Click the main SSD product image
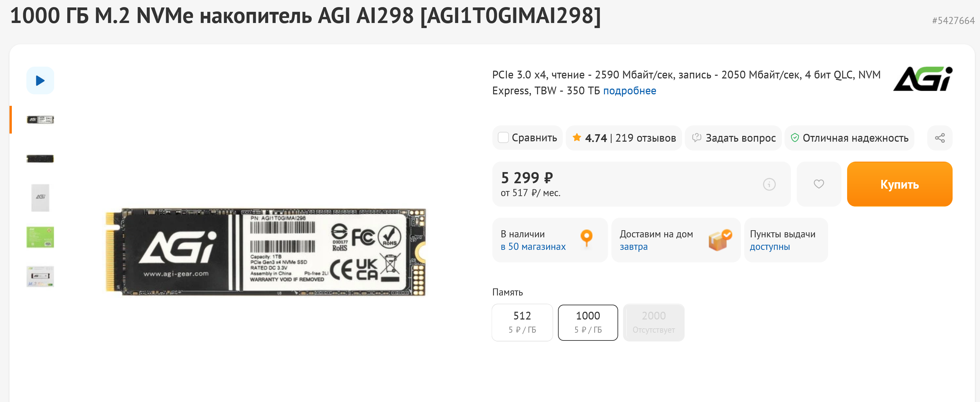 [265, 252]
